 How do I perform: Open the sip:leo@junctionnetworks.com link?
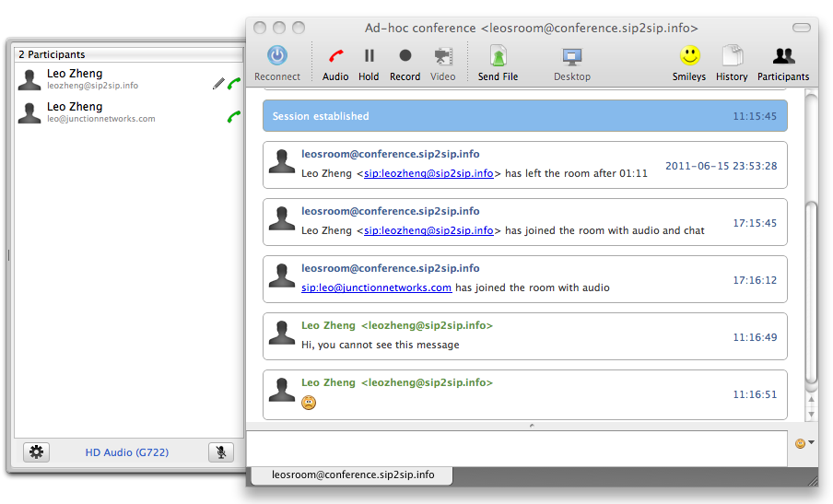(x=376, y=287)
